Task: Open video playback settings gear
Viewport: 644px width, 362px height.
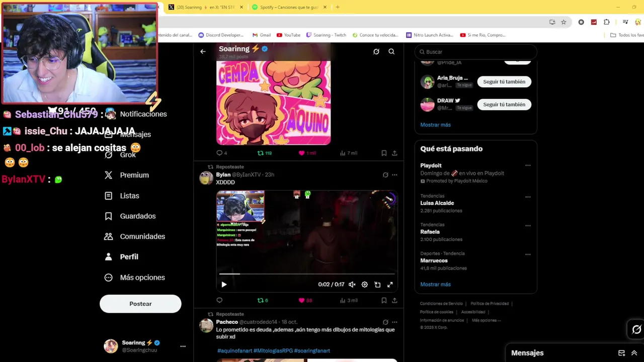Action: pyautogui.click(x=365, y=285)
